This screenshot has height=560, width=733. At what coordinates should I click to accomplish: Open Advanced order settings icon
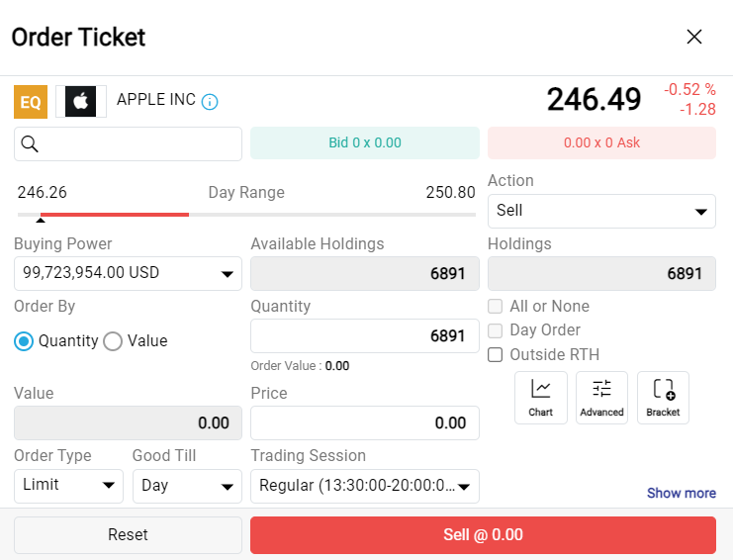click(x=601, y=397)
